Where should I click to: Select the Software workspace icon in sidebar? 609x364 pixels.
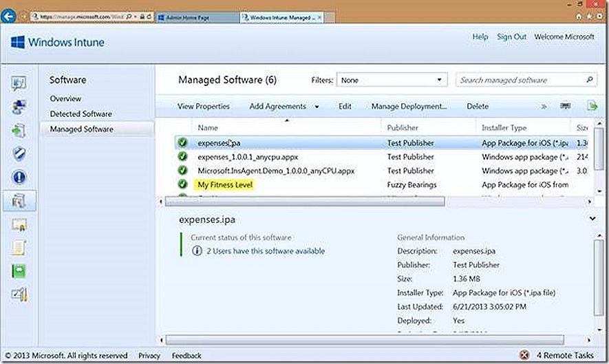pos(19,201)
